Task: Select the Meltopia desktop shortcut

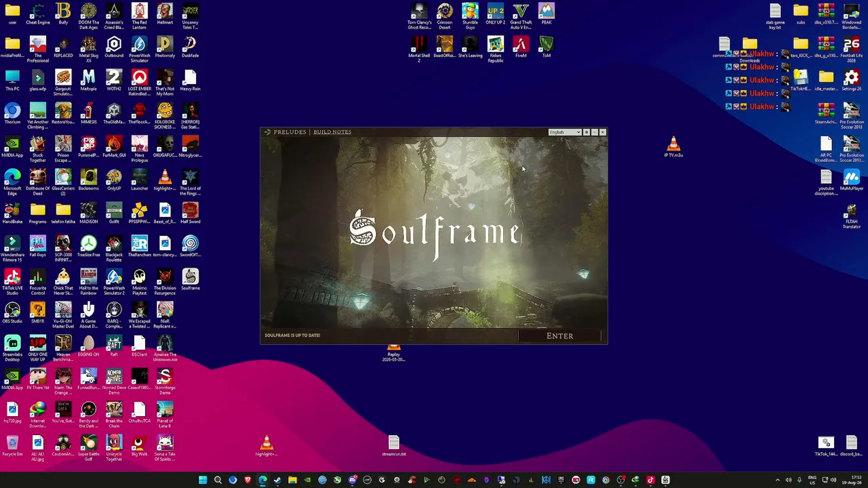Action: click(89, 81)
